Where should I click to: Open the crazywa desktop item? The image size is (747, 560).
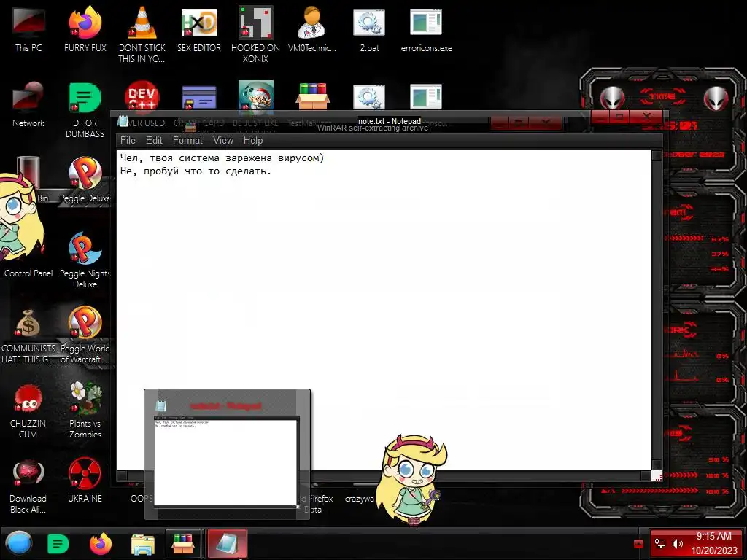click(x=359, y=499)
